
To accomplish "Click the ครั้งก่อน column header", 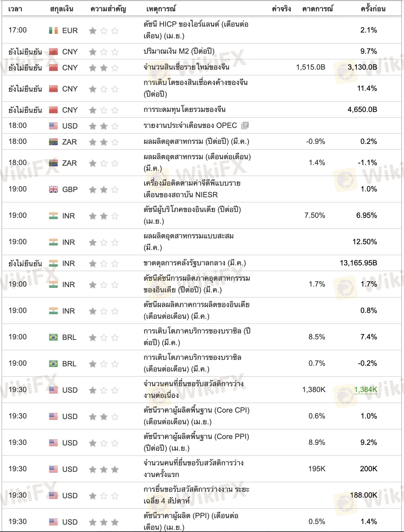I will tap(373, 9).
